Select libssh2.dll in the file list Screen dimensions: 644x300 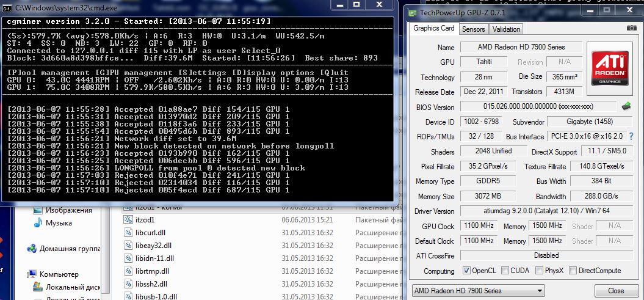pos(151,284)
